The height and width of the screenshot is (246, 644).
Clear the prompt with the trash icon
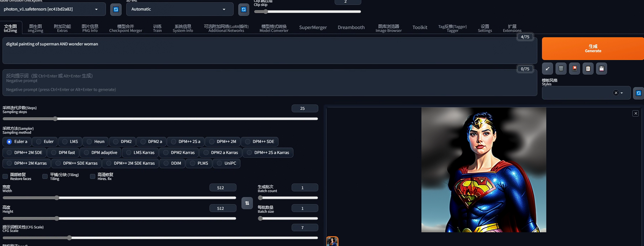561,69
